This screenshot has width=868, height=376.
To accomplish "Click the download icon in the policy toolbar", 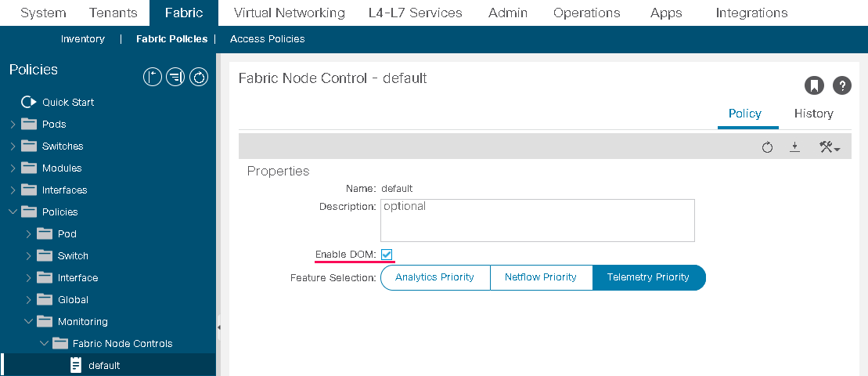I will click(794, 147).
